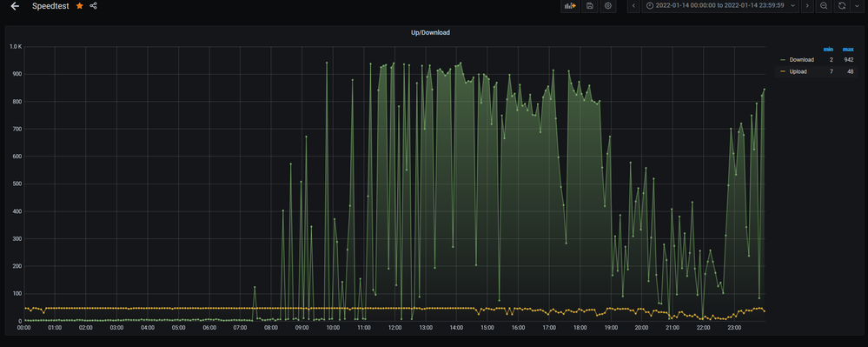868x347 pixels.
Task: Click the 23:00 x-axis label
Action: [734, 328]
